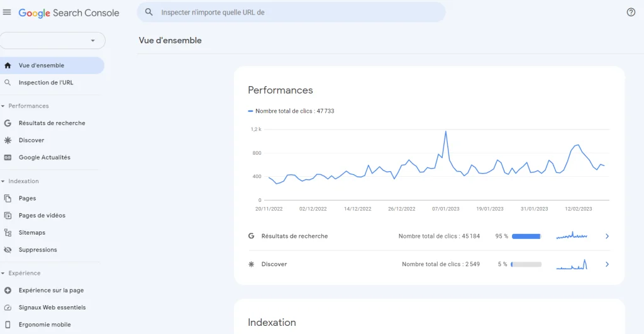Viewport: 644px width, 334px height.
Task: Click Résultats de recherche label in Performances card
Action: tap(294, 237)
